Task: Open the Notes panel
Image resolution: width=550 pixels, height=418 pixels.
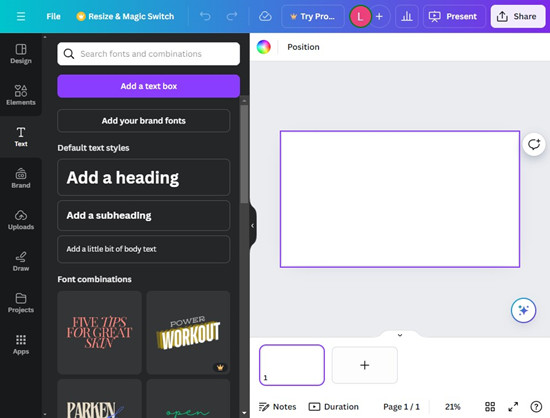Action: coord(277,407)
